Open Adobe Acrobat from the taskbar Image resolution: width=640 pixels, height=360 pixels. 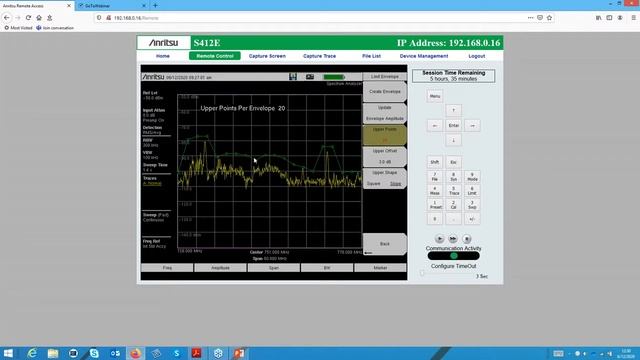click(x=197, y=353)
